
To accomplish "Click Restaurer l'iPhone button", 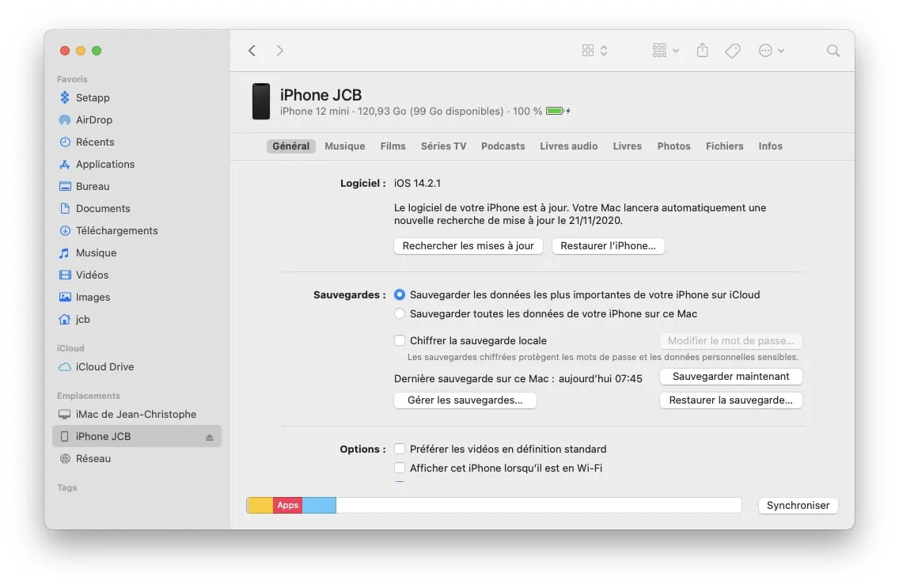I will 608,246.
